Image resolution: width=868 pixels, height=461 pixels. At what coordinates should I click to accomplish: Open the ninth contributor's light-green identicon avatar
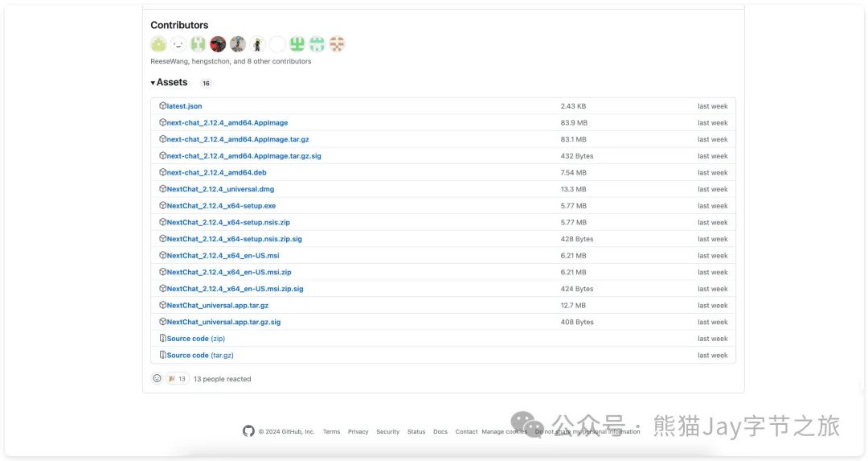pos(317,44)
